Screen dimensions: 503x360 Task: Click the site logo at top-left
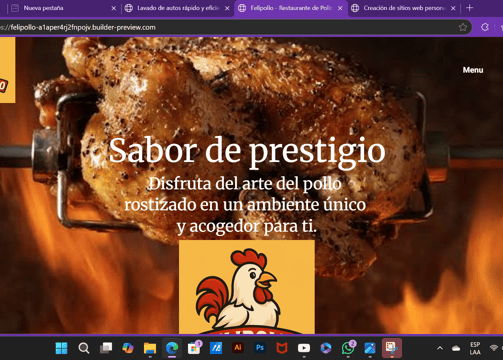7,70
